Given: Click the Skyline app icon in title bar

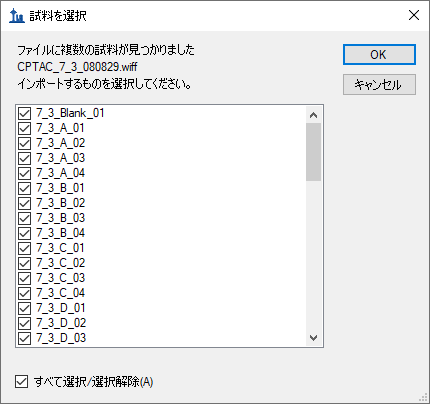Looking at the screenshot, I should [x=17, y=16].
